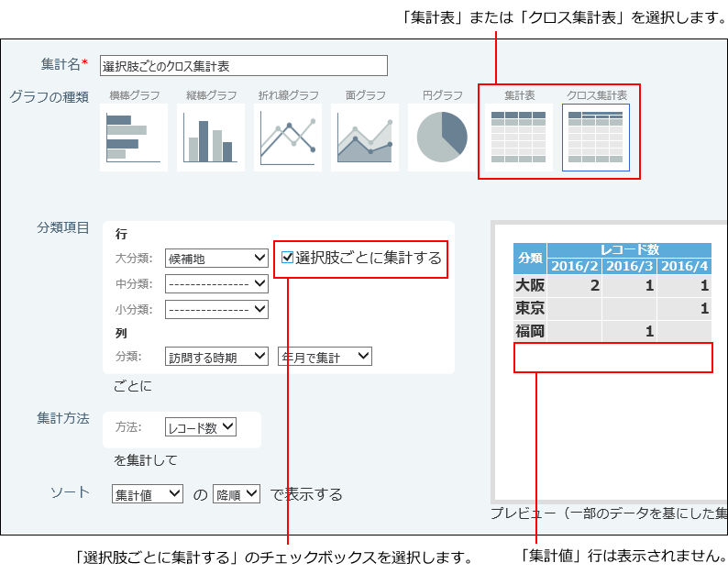Click the 横棒グラフ label text

(134, 95)
